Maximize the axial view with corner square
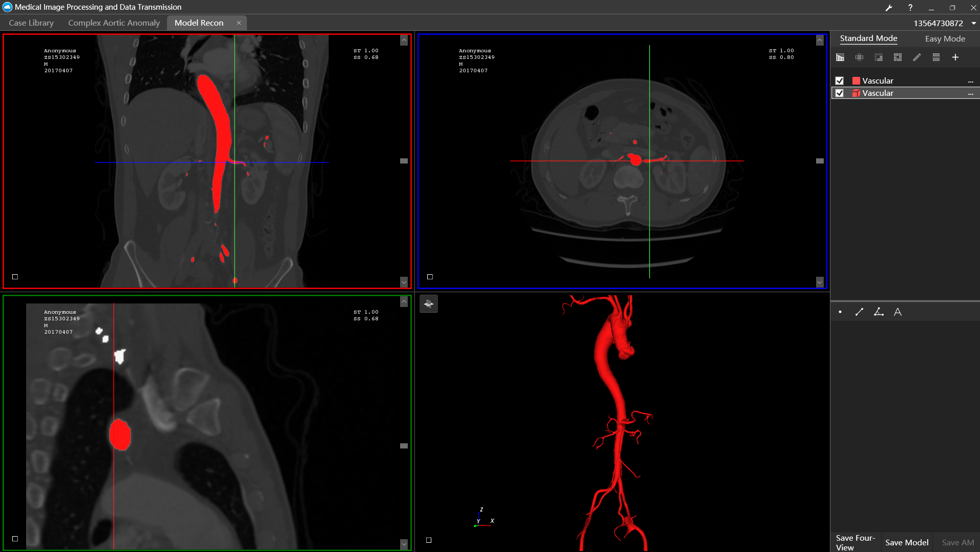 (430, 277)
